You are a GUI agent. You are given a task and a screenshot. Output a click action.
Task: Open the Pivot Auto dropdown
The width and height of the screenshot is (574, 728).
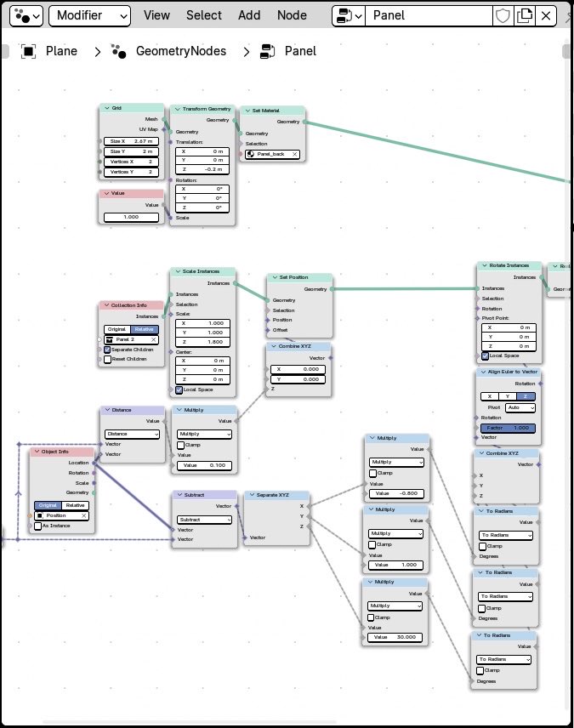click(x=520, y=407)
